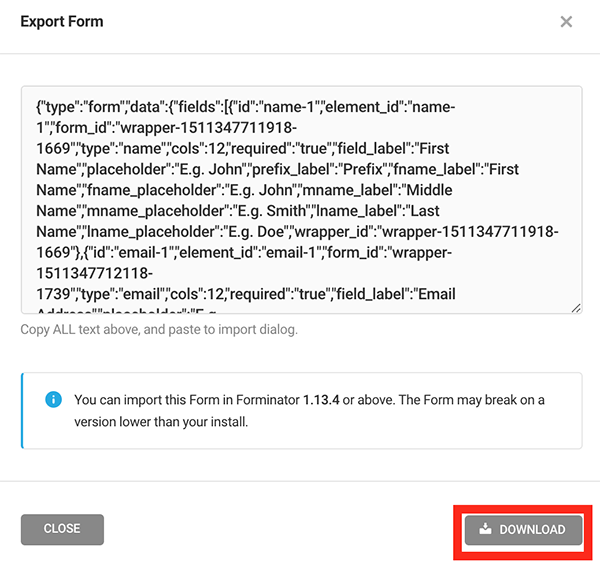This screenshot has height=565, width=600.
Task: Click the "version lower than your install" notice line
Action: coord(160,422)
